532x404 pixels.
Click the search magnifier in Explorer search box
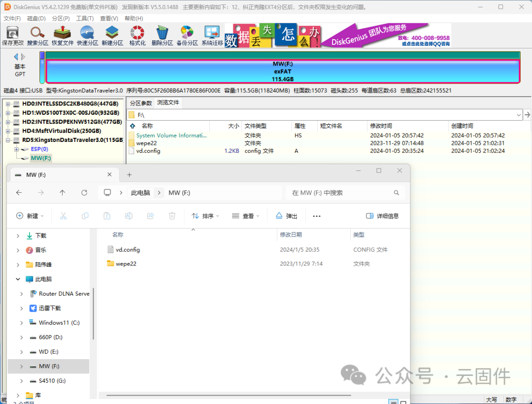[396, 193]
